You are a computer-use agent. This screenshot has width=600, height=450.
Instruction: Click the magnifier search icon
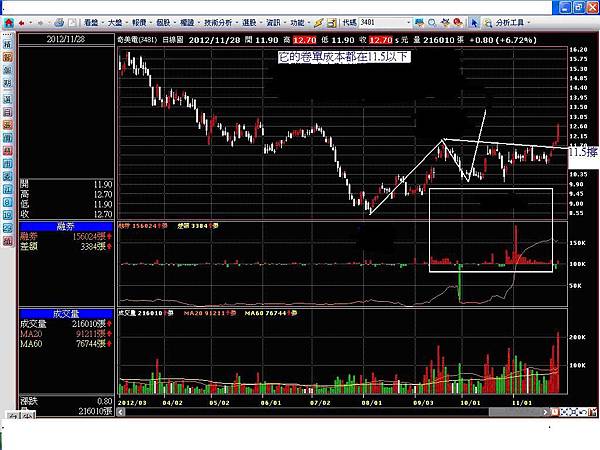click(432, 23)
